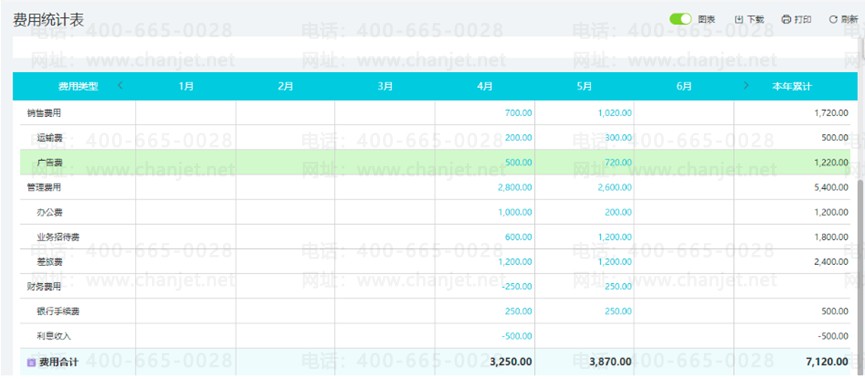Open the 广告费 April amount 500.00
This screenshot has height=379, width=865.
(x=519, y=163)
